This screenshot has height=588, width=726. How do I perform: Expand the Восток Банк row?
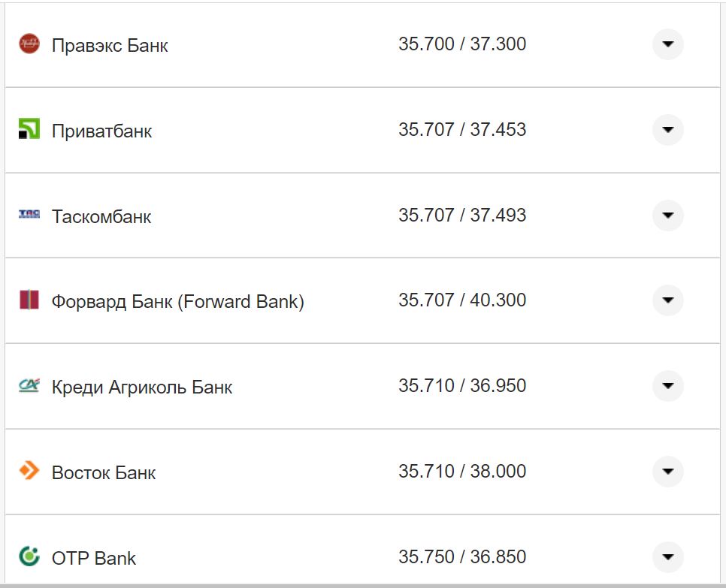667,472
